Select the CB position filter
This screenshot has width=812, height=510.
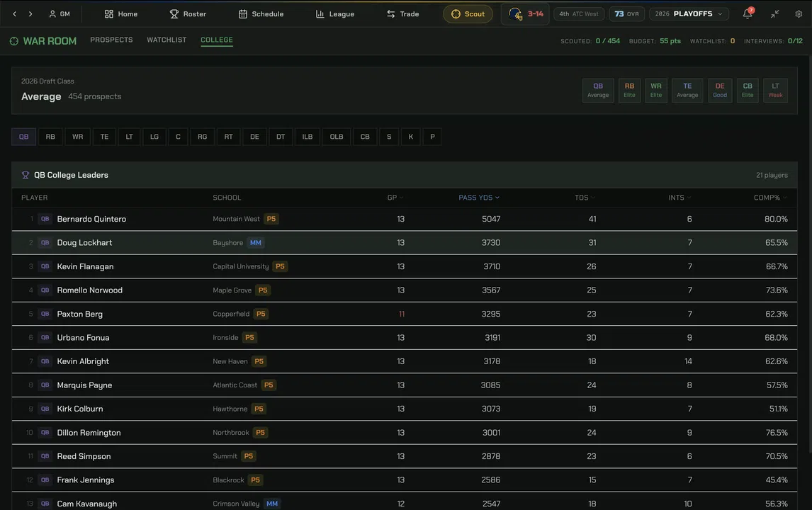365,137
